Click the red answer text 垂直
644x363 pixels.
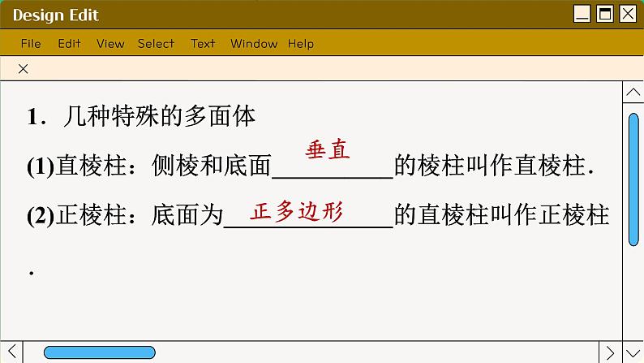(328, 150)
